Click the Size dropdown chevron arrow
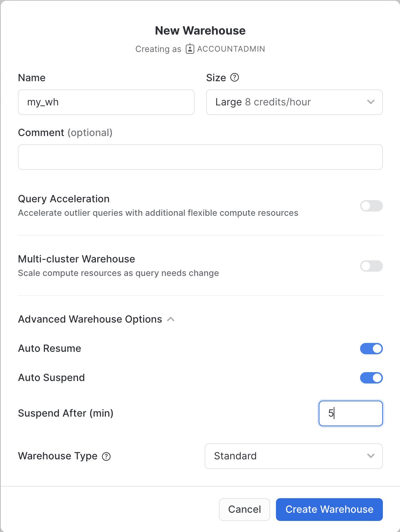400x532 pixels. pyautogui.click(x=371, y=102)
